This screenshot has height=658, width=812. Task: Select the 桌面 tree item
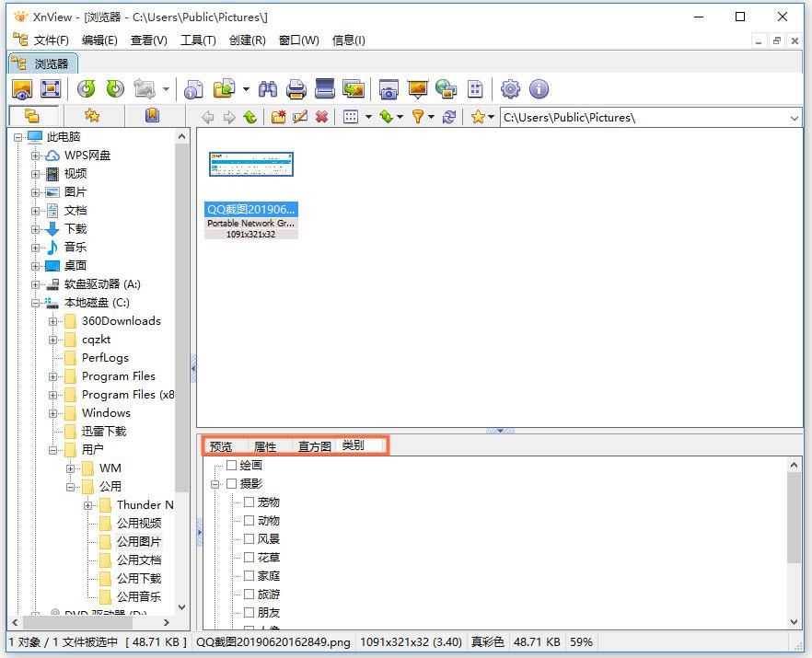(75, 266)
